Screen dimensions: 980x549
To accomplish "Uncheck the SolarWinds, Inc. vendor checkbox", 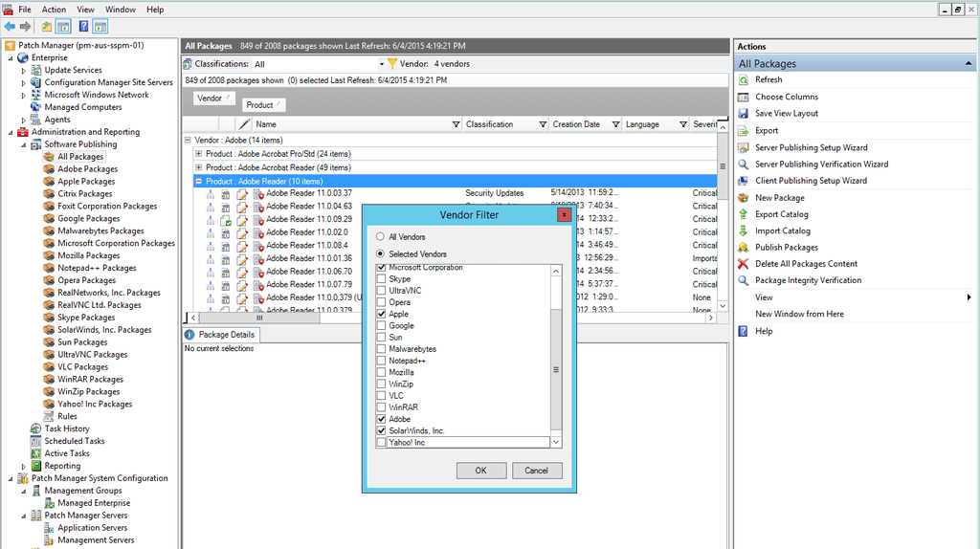I will pyautogui.click(x=381, y=430).
